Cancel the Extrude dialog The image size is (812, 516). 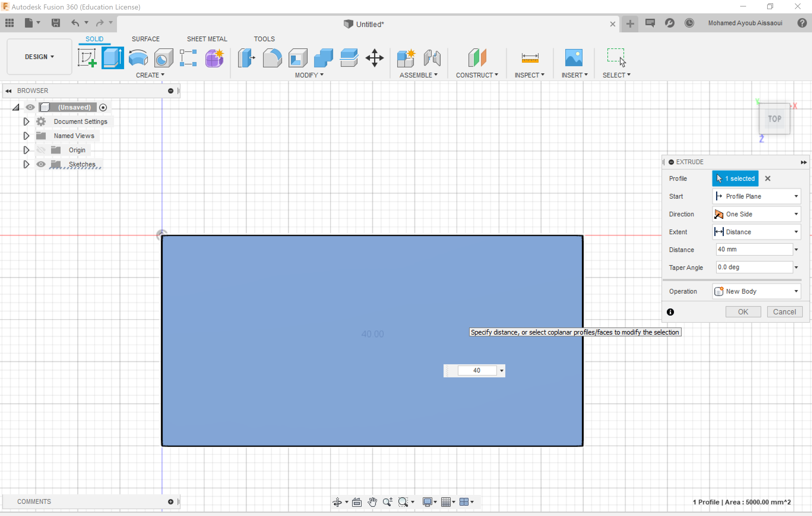click(784, 312)
